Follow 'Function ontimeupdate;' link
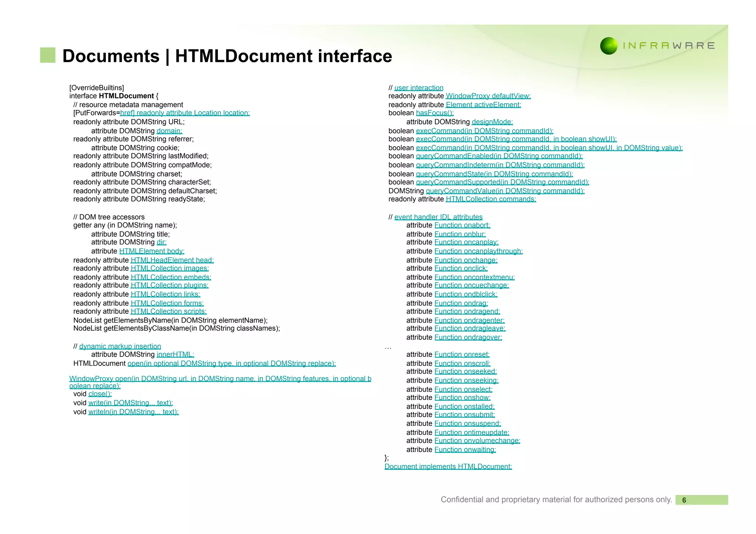This screenshot has width=756, height=534. coord(472,433)
